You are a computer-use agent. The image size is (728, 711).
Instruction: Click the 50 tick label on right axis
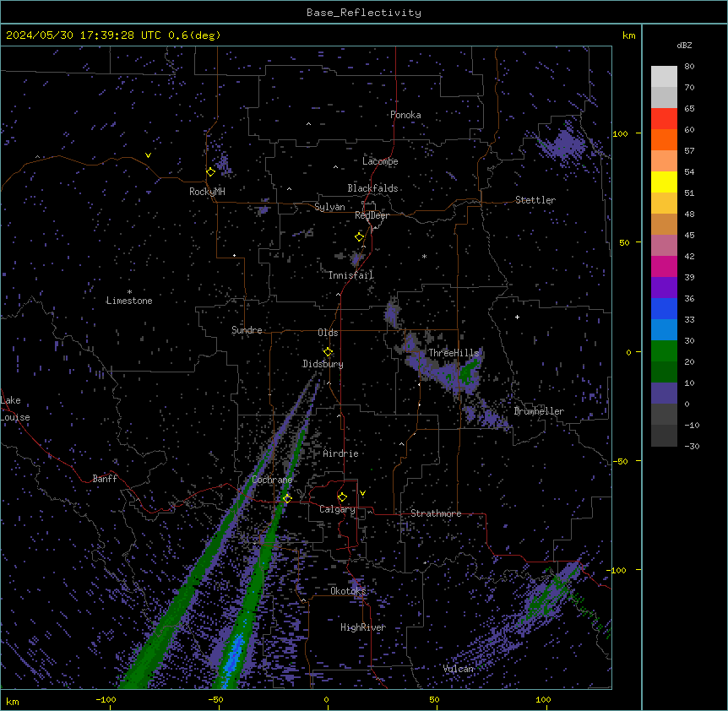coord(624,242)
